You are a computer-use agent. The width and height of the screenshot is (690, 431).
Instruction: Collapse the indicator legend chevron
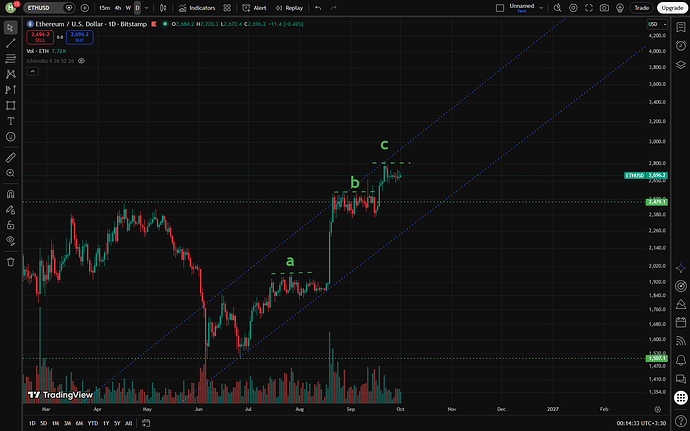(x=33, y=71)
